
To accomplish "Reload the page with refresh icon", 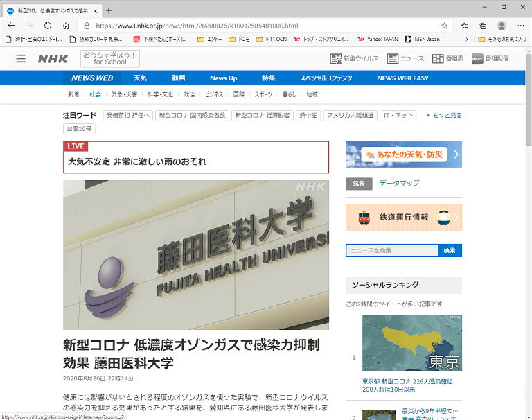I will pyautogui.click(x=48, y=26).
